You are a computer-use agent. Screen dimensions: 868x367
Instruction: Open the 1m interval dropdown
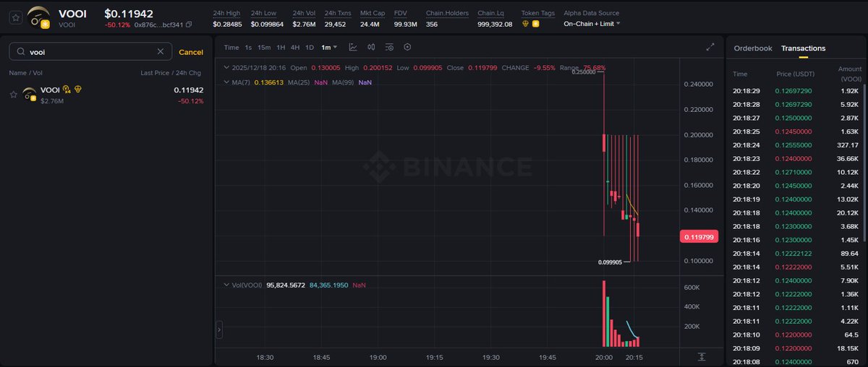click(329, 48)
